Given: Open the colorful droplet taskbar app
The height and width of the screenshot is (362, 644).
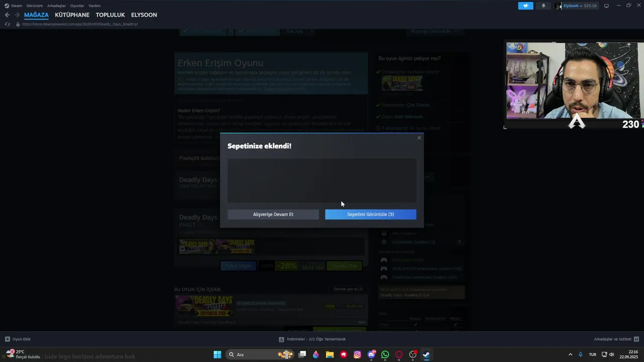Looking at the screenshot, I should (316, 354).
